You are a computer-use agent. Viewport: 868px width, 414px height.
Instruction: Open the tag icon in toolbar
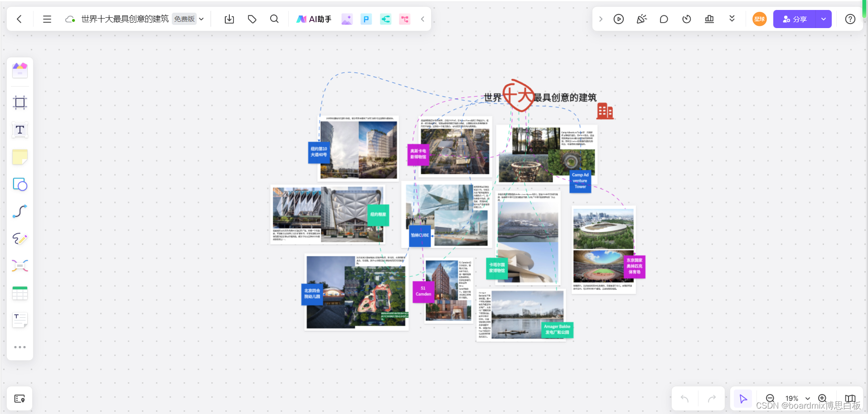252,19
